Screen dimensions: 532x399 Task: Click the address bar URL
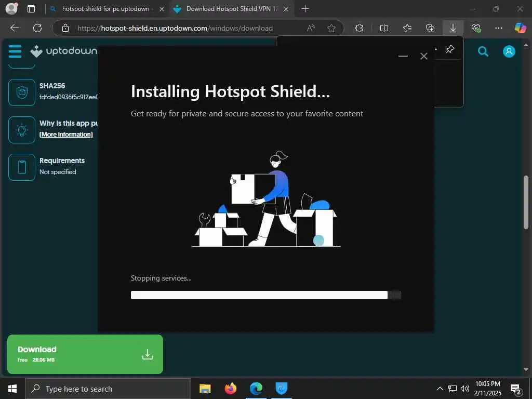coord(175,28)
